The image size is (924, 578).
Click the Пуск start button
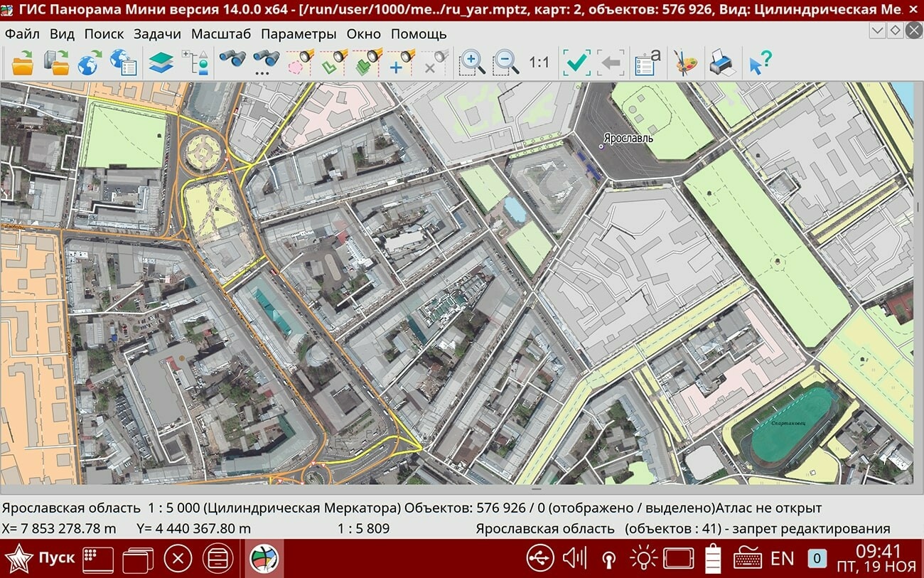39,558
